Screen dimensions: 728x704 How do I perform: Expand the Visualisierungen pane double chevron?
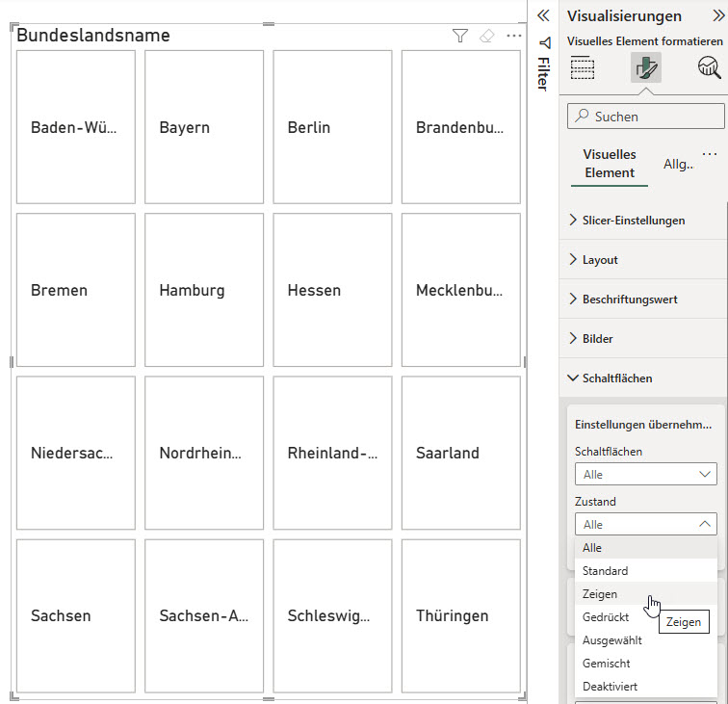click(718, 15)
